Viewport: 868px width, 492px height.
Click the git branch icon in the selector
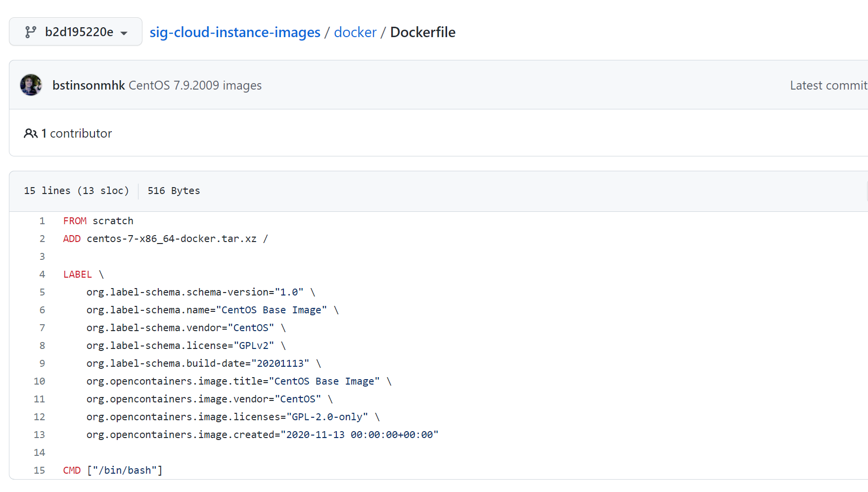pyautogui.click(x=31, y=32)
